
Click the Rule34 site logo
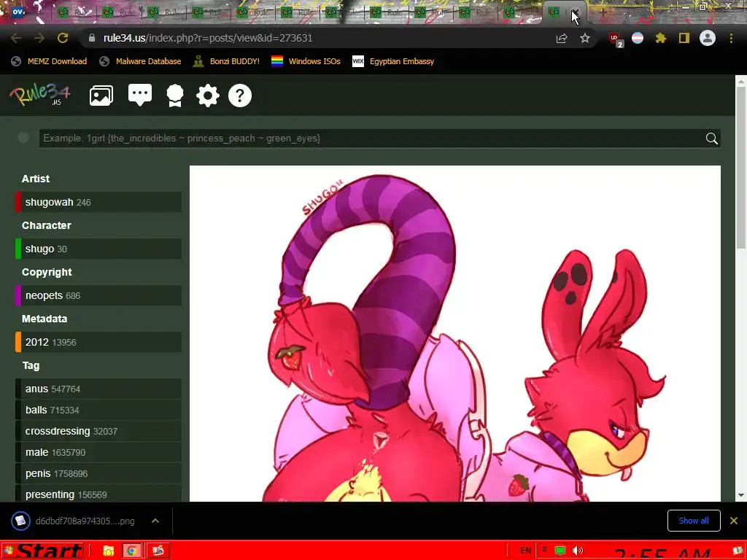(x=40, y=95)
